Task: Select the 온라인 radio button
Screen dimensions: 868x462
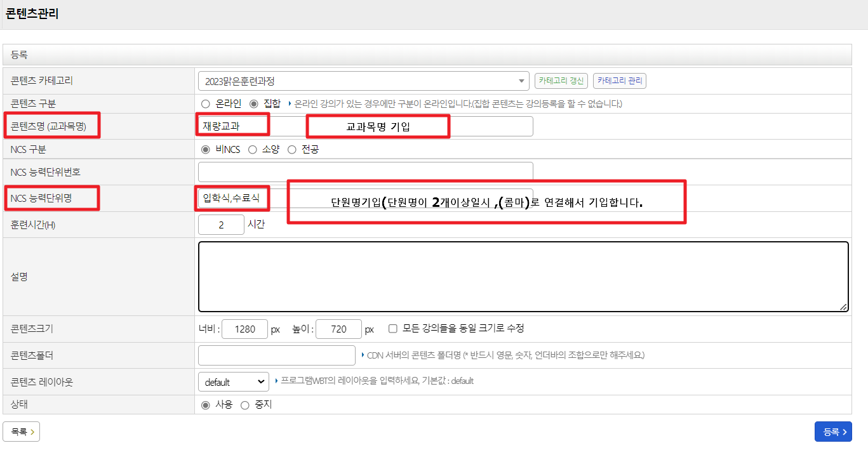Action: coord(205,103)
